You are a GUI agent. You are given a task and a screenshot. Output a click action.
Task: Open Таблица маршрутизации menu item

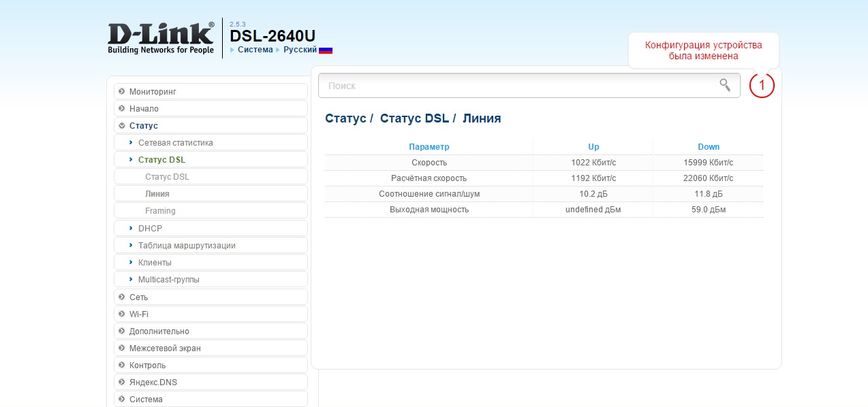[187, 246]
